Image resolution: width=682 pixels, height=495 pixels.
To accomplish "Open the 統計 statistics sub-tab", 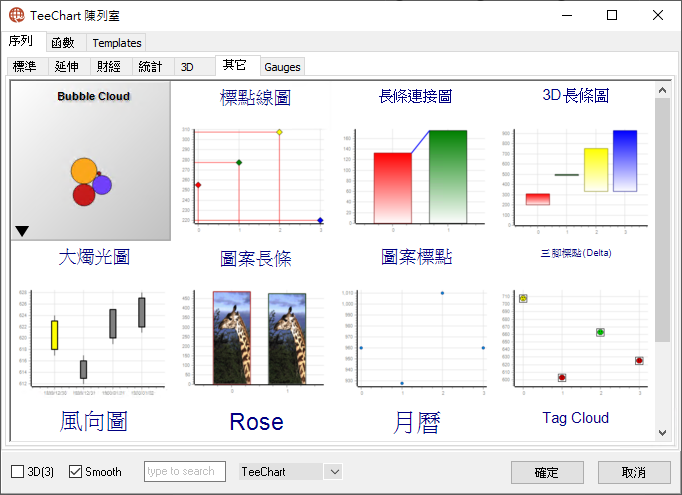I will click(152, 67).
